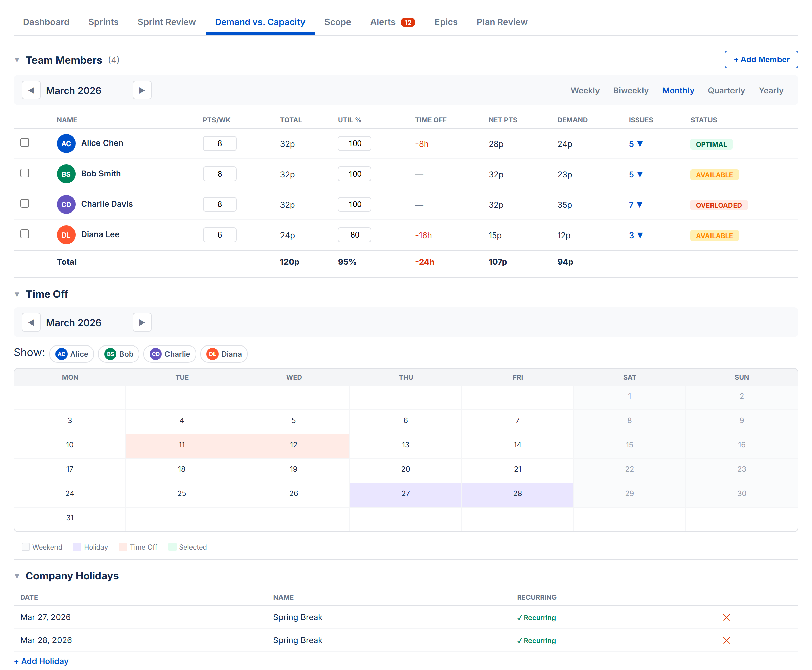Click next month arrow in Time Off
Image resolution: width=812 pixels, height=670 pixels.
click(x=142, y=322)
